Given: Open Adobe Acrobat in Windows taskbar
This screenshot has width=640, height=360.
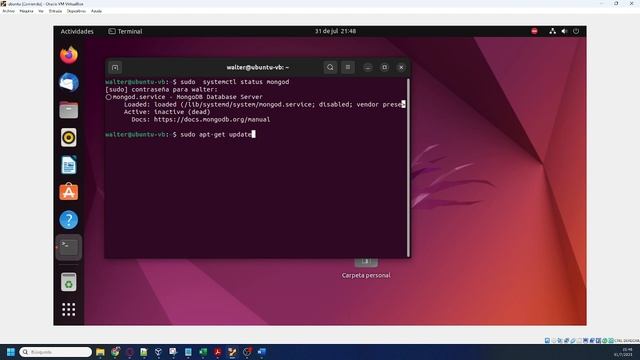Looking at the screenshot, I should click(x=218, y=352).
